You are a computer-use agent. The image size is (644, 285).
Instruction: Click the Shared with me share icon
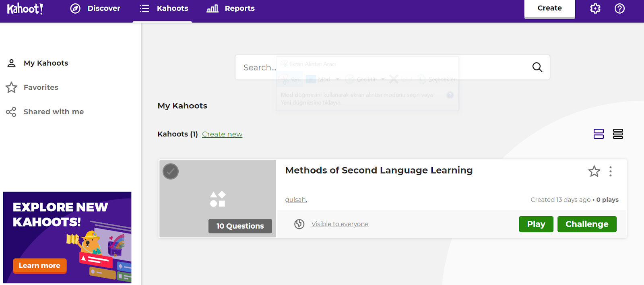click(11, 112)
